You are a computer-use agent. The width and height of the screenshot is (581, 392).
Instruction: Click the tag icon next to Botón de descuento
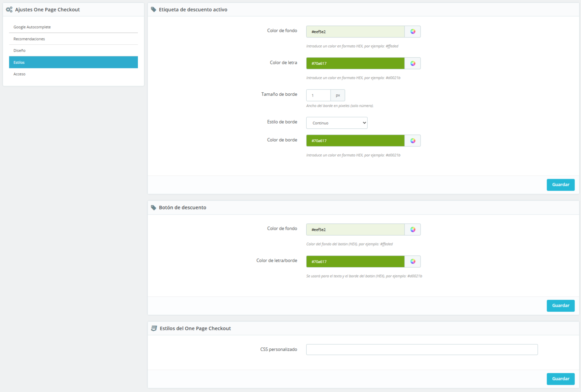154,207
